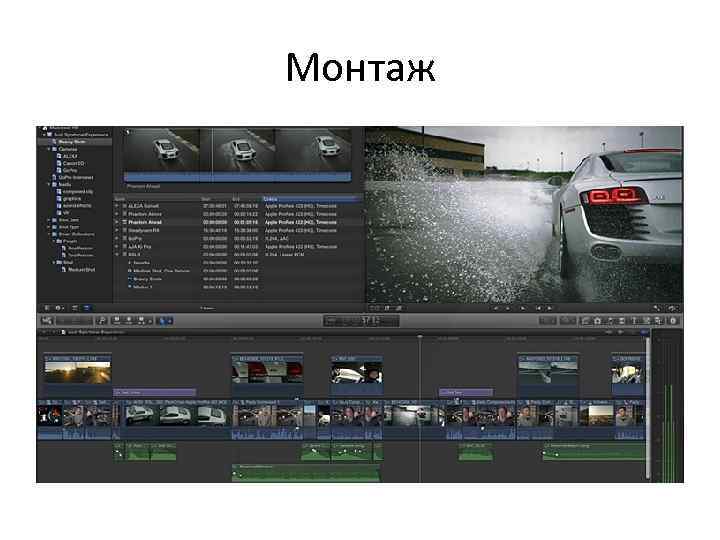Image resolution: width=720 pixels, height=540 pixels.
Task: Click the Connect clip to storyline button
Action: tap(117, 321)
